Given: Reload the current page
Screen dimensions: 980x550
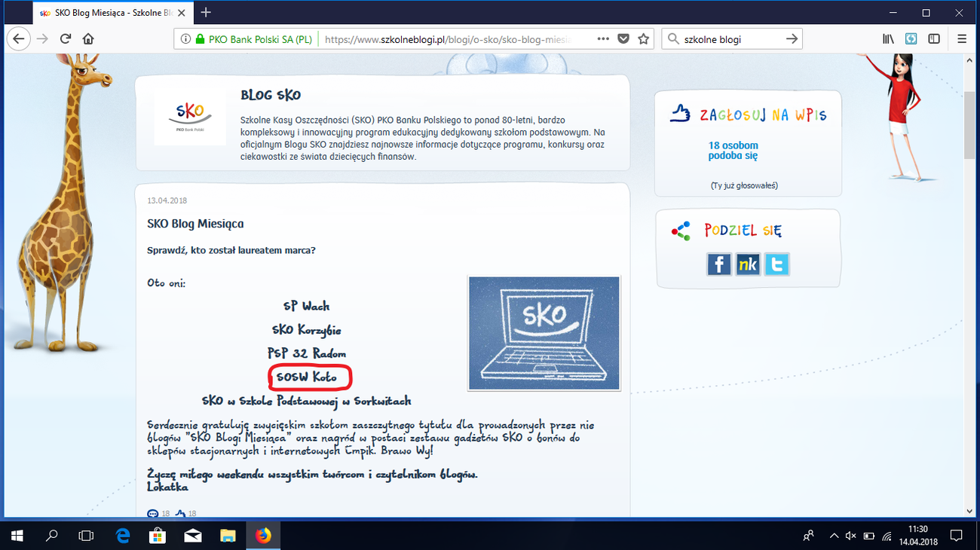Looking at the screenshot, I should tap(66, 38).
